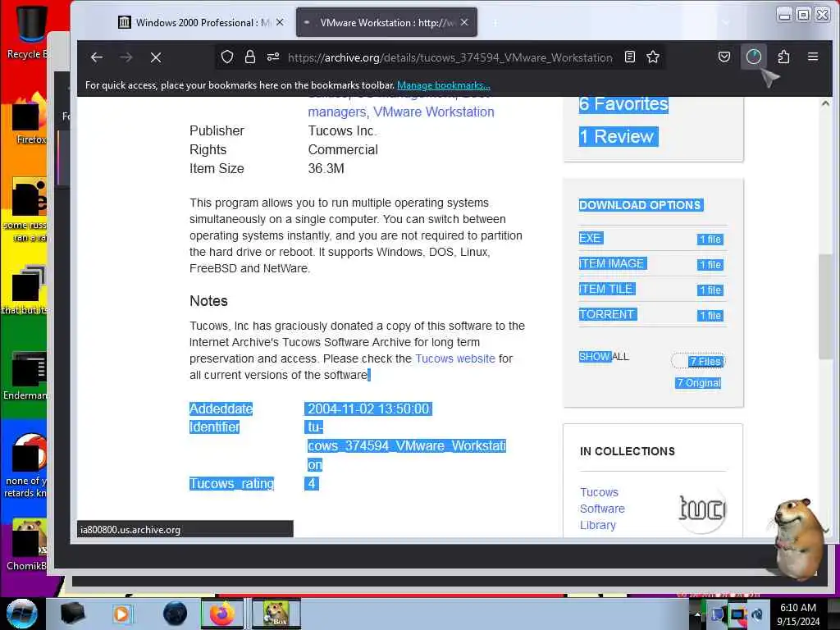The image size is (840, 630).
Task: Open the black box taskbar icon
Action: pyautogui.click(x=72, y=614)
